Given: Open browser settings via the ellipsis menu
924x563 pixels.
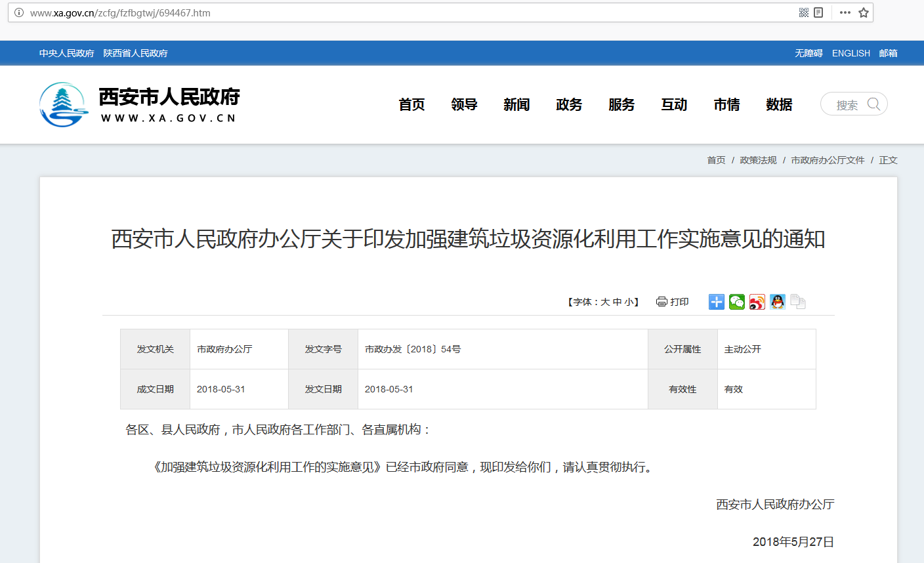Looking at the screenshot, I should [x=845, y=12].
